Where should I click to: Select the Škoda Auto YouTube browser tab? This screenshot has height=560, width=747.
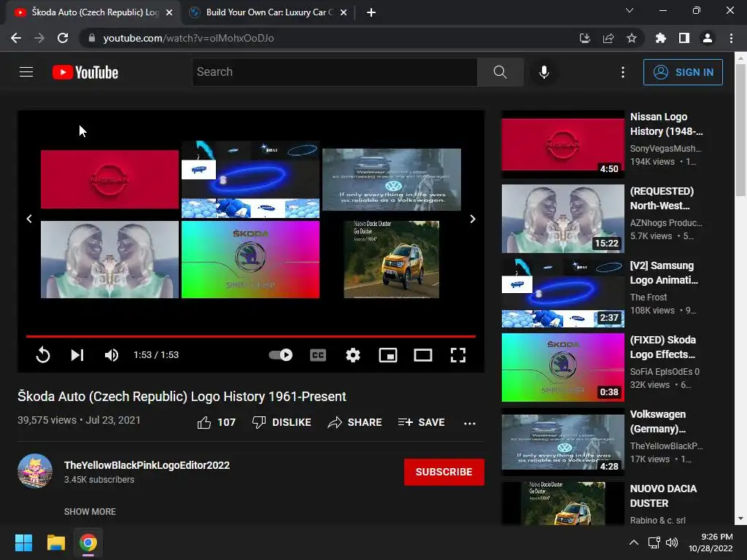(93, 12)
